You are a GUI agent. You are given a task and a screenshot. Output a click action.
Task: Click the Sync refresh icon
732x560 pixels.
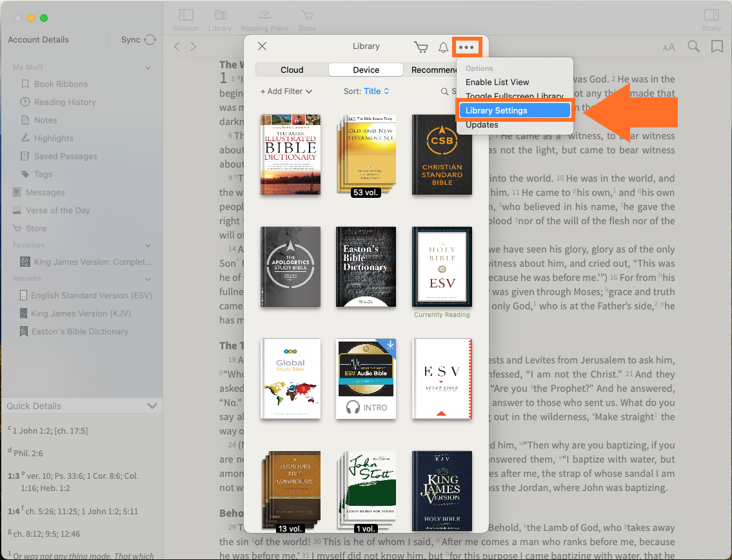[150, 40]
